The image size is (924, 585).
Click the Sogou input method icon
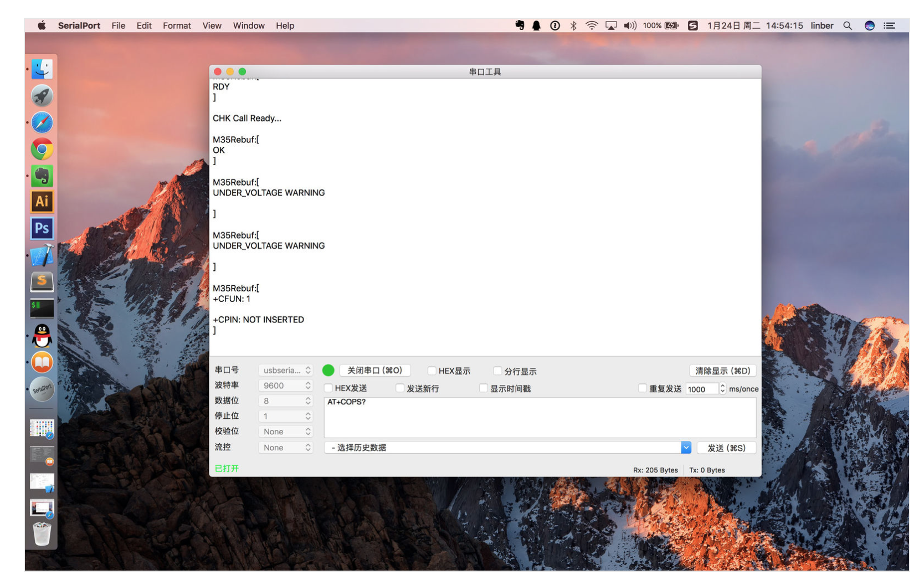[x=692, y=25]
